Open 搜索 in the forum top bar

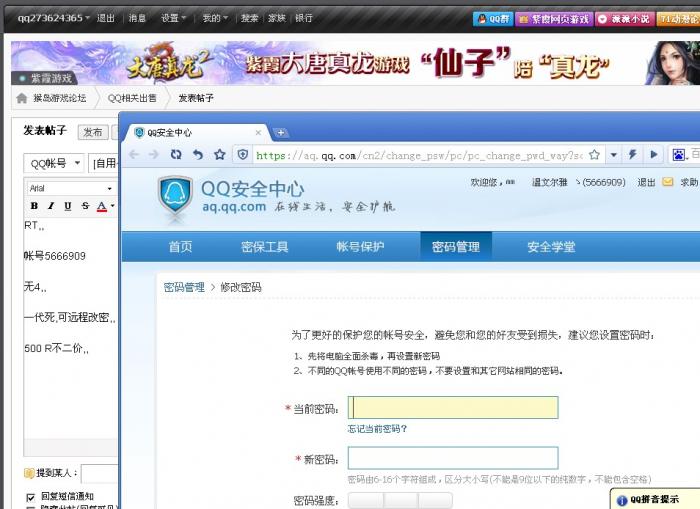pyautogui.click(x=250, y=18)
